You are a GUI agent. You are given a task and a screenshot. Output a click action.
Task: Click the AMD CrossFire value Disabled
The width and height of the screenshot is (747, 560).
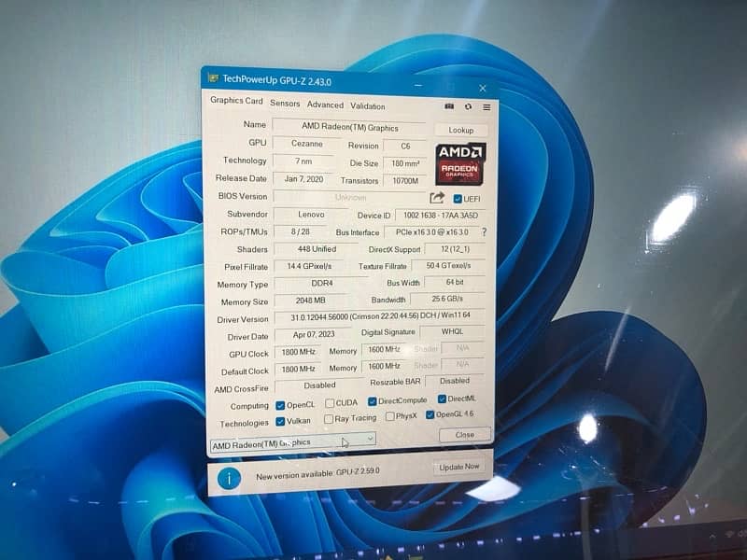click(319, 385)
